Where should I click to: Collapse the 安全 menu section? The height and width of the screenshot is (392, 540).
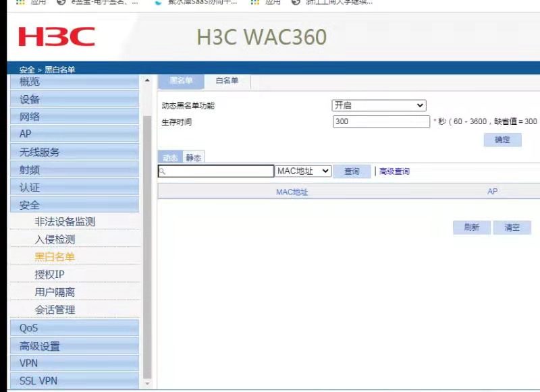pos(74,205)
